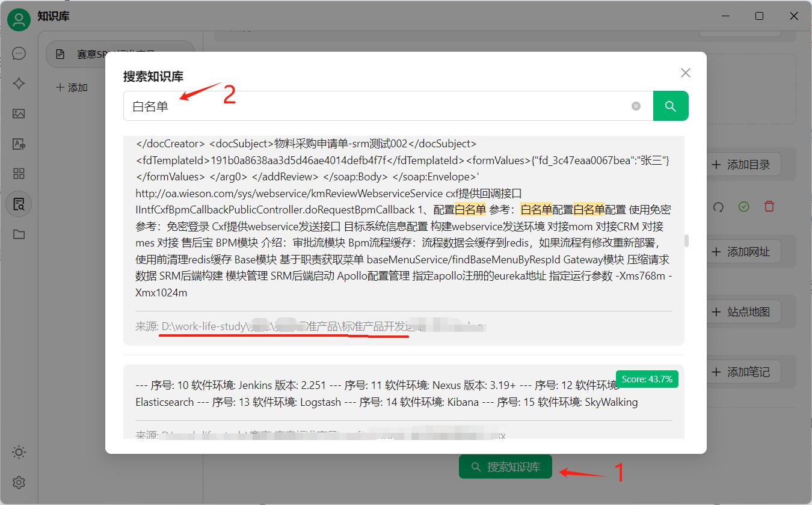This screenshot has height=505, width=812.
Task: Open the files folder sidebar icon
Action: coord(19,234)
